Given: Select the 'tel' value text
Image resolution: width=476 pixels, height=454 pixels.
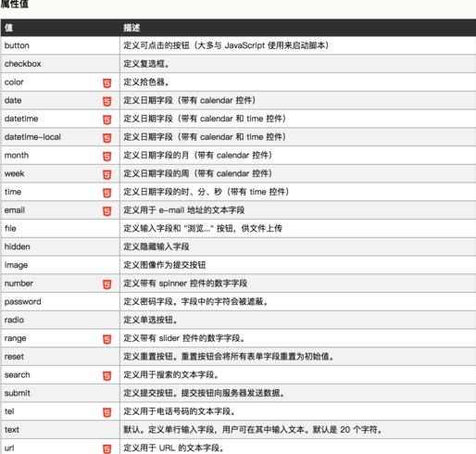Looking at the screenshot, I should (9, 411).
